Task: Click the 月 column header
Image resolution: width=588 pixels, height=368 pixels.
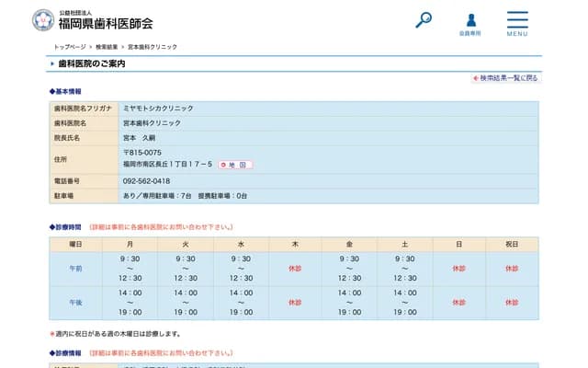Action: click(x=130, y=245)
